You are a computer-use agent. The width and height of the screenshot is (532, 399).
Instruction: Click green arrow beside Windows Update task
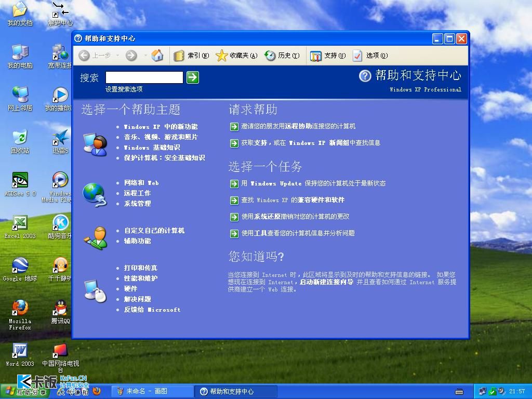pyautogui.click(x=234, y=183)
